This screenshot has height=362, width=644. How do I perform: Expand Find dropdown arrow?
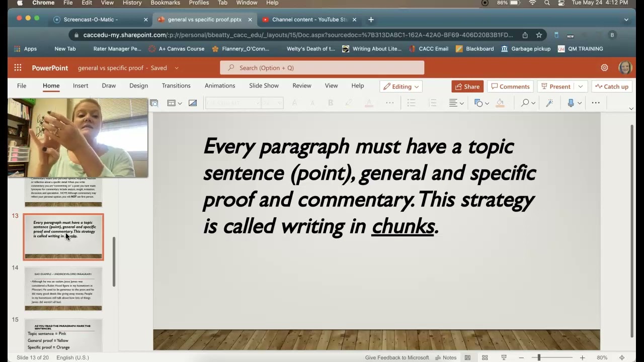pos(533,103)
